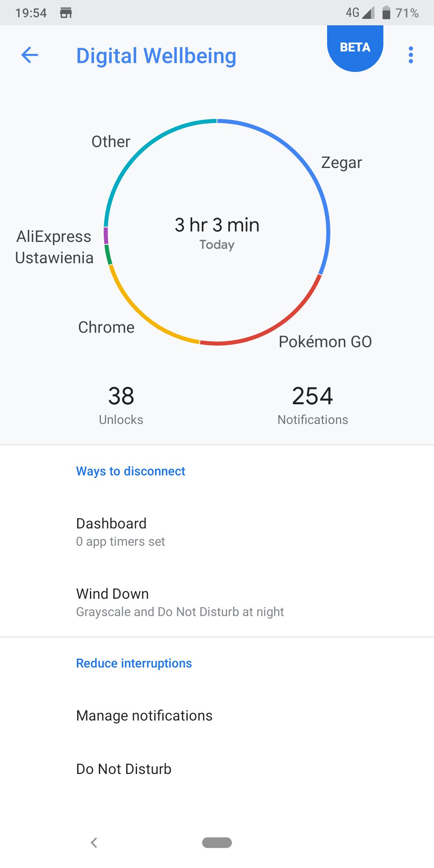Tap the Android navigation back chevron
434x868 pixels.
tap(94, 843)
